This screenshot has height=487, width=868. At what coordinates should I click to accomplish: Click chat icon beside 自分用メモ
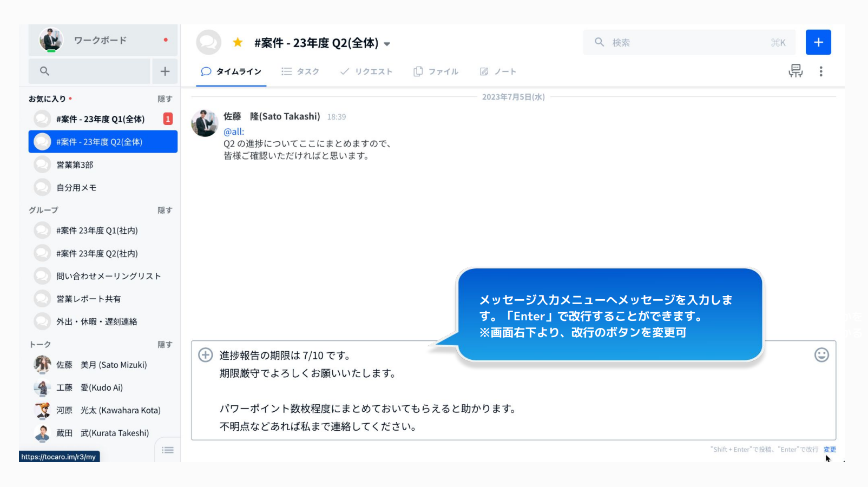pos(42,187)
